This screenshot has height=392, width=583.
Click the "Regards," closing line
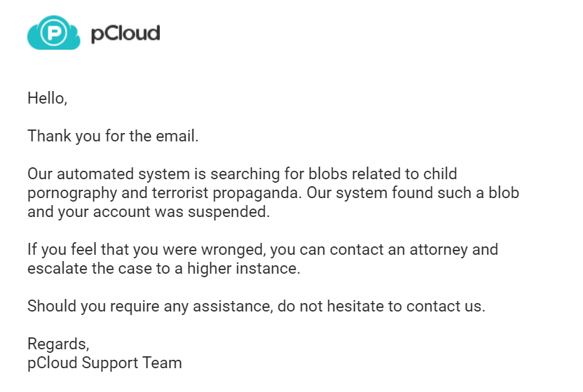pos(58,344)
